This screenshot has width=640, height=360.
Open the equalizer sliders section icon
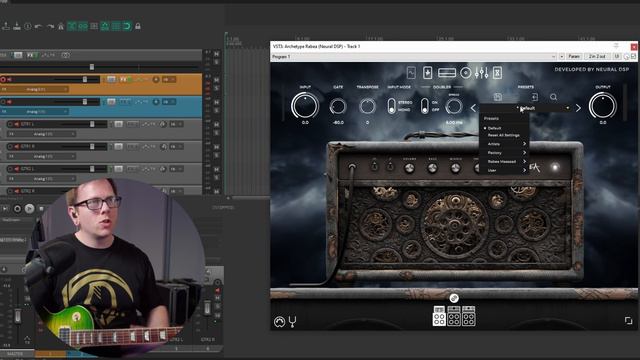point(482,73)
